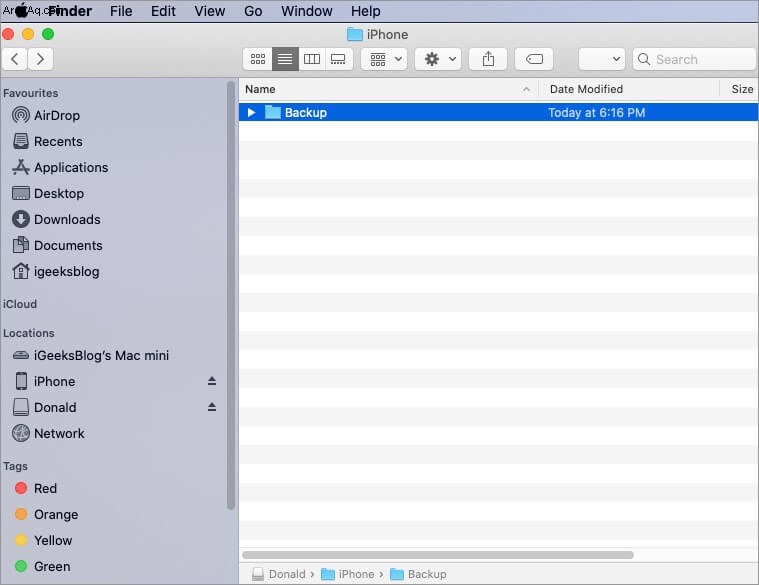Open the Finder menu
This screenshot has height=585, width=759.
click(70, 11)
